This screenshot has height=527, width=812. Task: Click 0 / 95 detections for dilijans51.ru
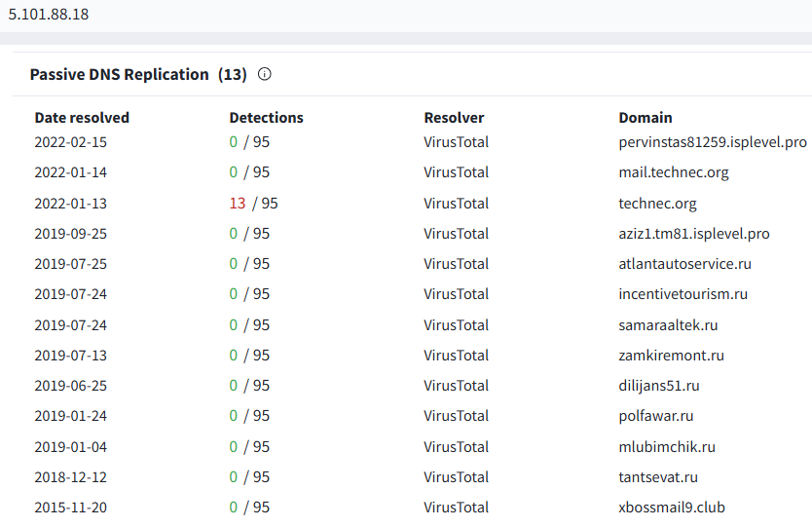(x=249, y=386)
